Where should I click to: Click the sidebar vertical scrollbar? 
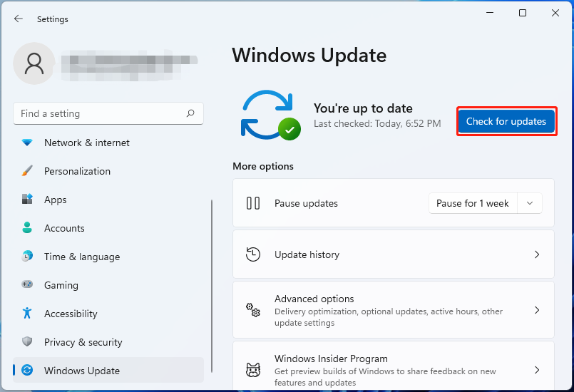click(212, 285)
